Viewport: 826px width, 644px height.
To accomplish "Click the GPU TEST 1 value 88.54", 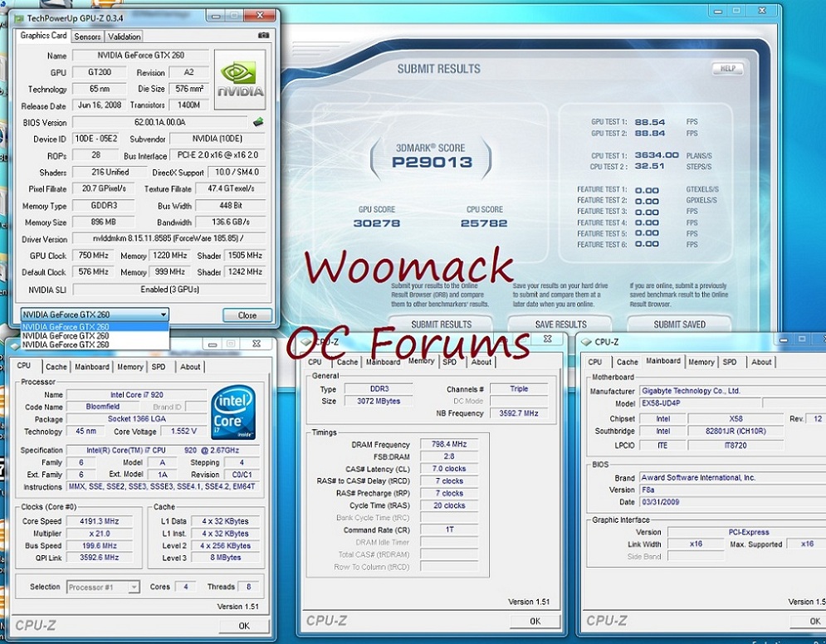I will pos(649,122).
